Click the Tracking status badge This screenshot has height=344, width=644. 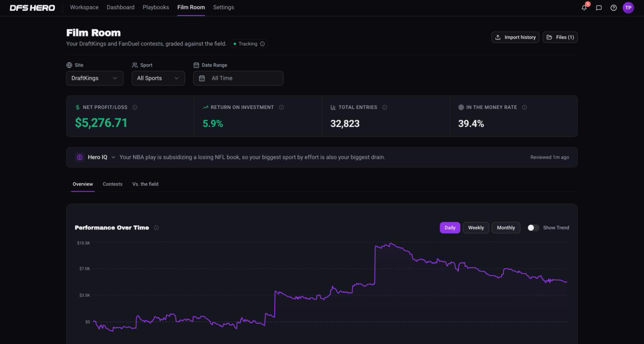249,44
